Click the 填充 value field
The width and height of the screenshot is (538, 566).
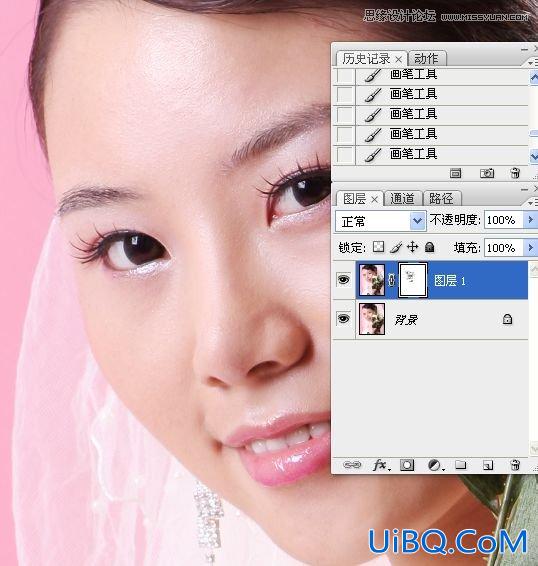pos(503,248)
